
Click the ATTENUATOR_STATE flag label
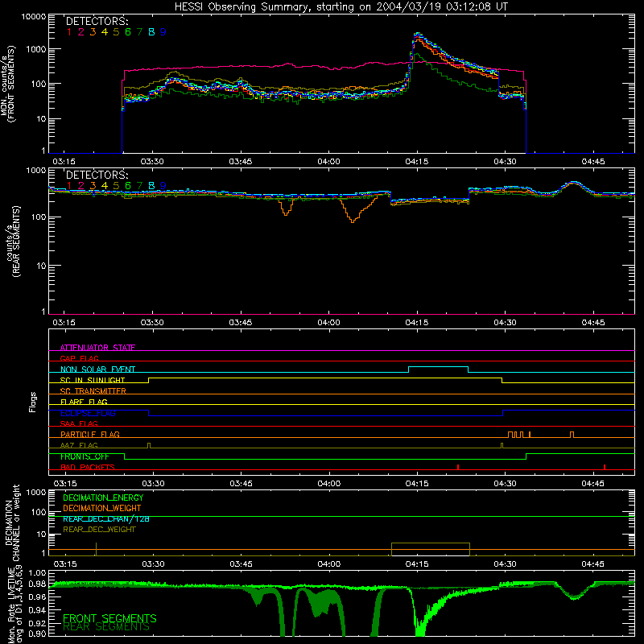(x=97, y=348)
